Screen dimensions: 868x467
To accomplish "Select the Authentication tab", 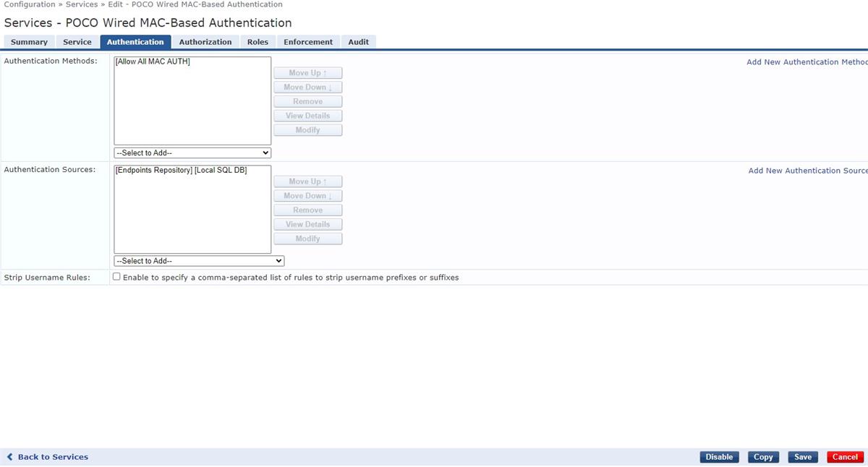I will (x=135, y=42).
